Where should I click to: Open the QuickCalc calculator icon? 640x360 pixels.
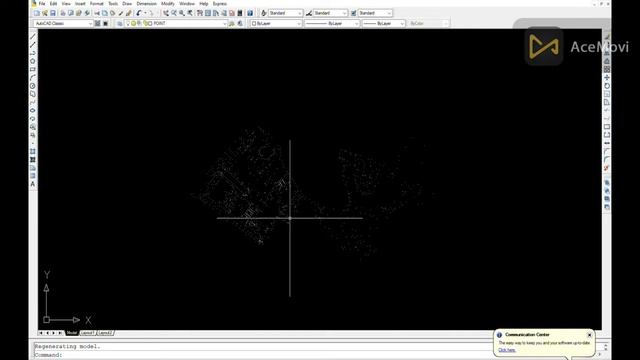point(240,13)
